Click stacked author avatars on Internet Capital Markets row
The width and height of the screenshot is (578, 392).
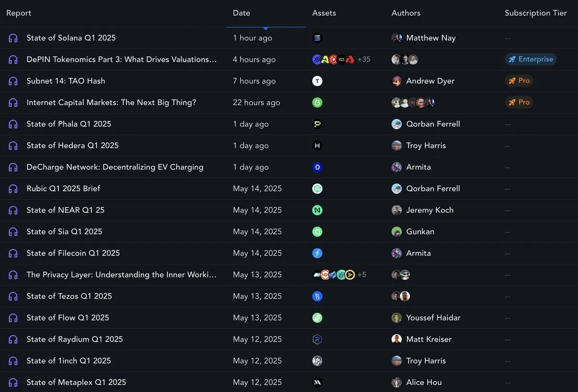click(x=413, y=103)
